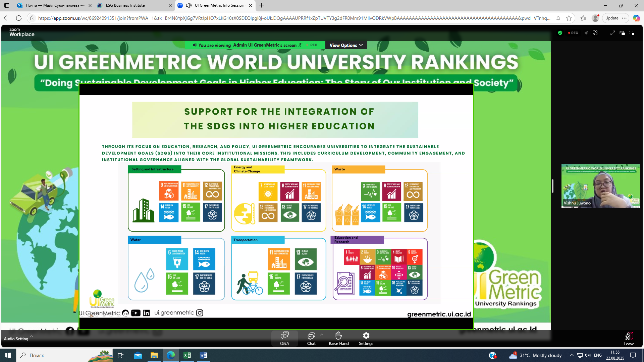The image size is (644, 362).
Task: Click the taskbar search box
Action: [64, 355]
